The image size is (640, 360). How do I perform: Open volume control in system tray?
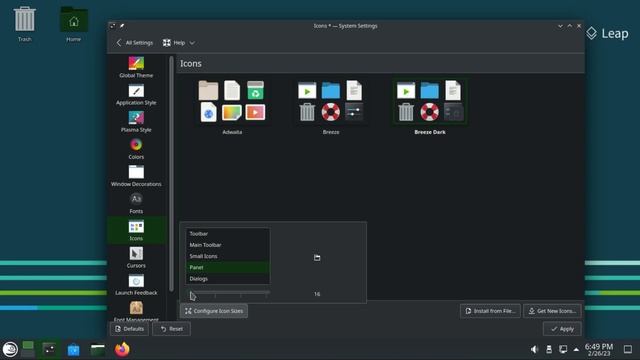[x=534, y=349]
